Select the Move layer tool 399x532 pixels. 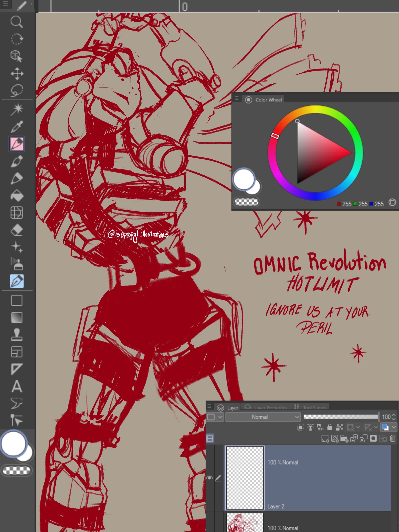17,73
